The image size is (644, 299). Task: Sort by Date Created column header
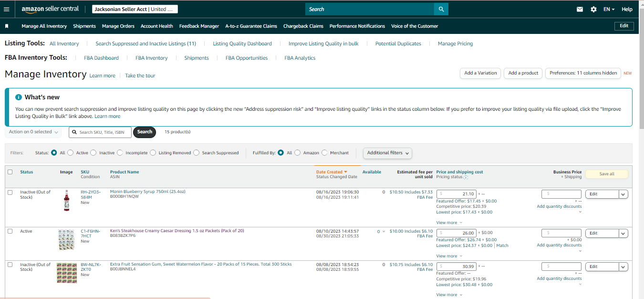pos(332,172)
